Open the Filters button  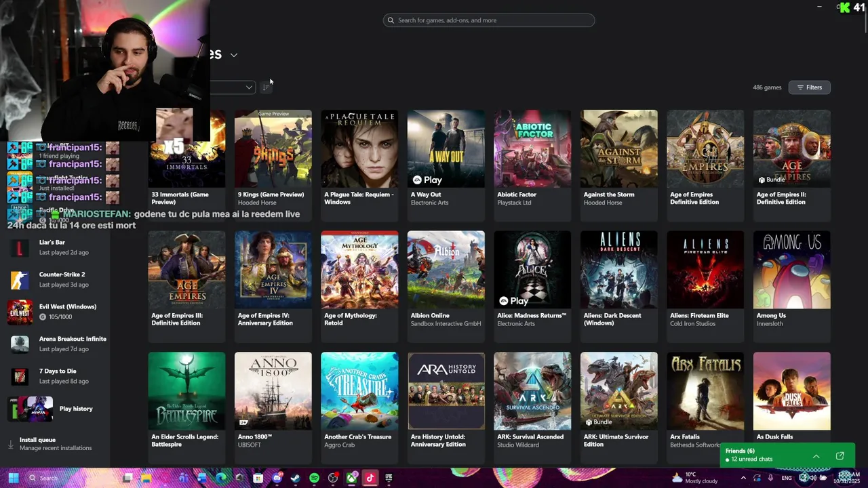point(809,87)
